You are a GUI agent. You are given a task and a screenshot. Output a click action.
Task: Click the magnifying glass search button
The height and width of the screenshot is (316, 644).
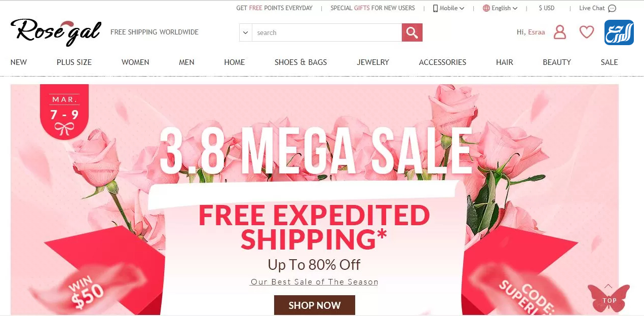(x=412, y=32)
